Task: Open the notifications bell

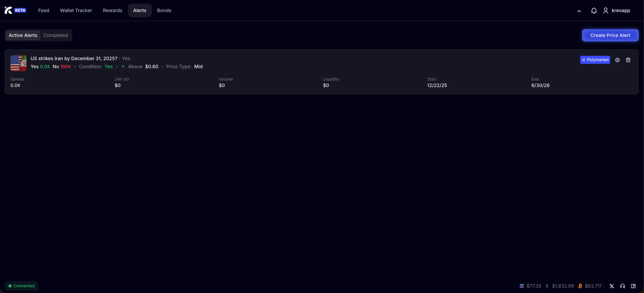Action: [594, 11]
